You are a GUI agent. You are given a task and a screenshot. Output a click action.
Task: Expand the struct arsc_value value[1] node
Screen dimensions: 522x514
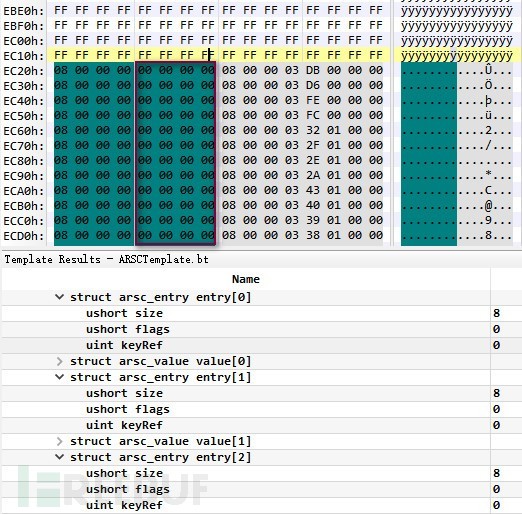(59, 441)
